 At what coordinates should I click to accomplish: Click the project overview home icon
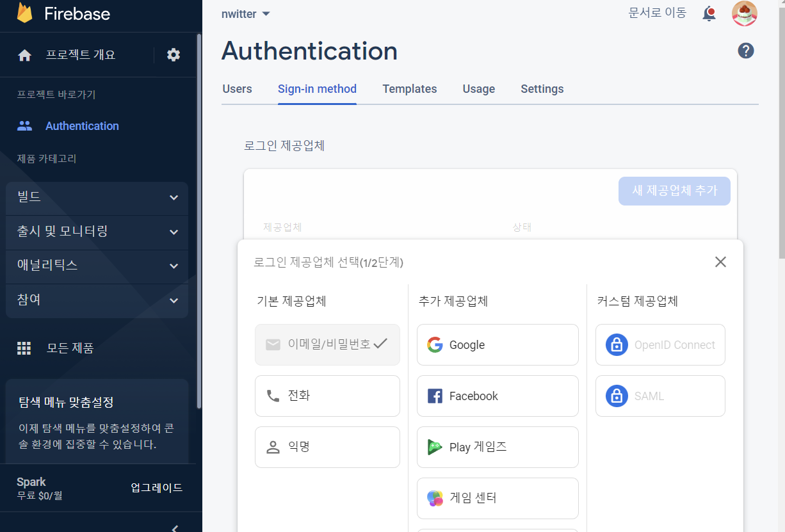coord(24,56)
